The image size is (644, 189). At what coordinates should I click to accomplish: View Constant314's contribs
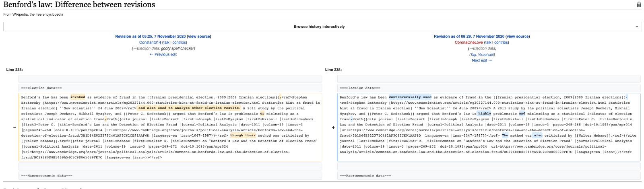coord(179,42)
